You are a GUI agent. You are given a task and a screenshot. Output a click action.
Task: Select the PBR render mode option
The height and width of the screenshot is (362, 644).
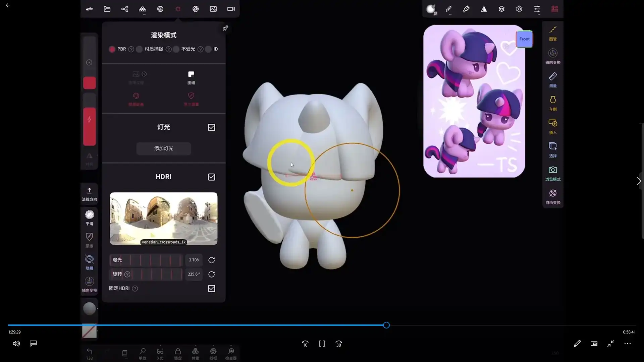(x=112, y=49)
